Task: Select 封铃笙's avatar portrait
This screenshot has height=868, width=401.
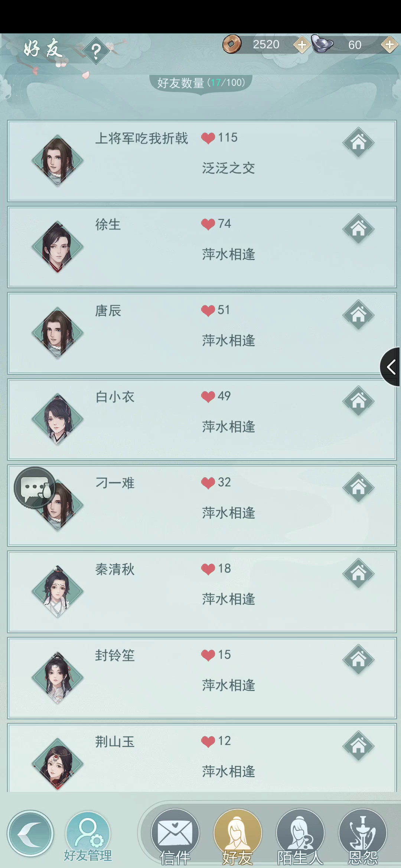Action: (x=58, y=677)
